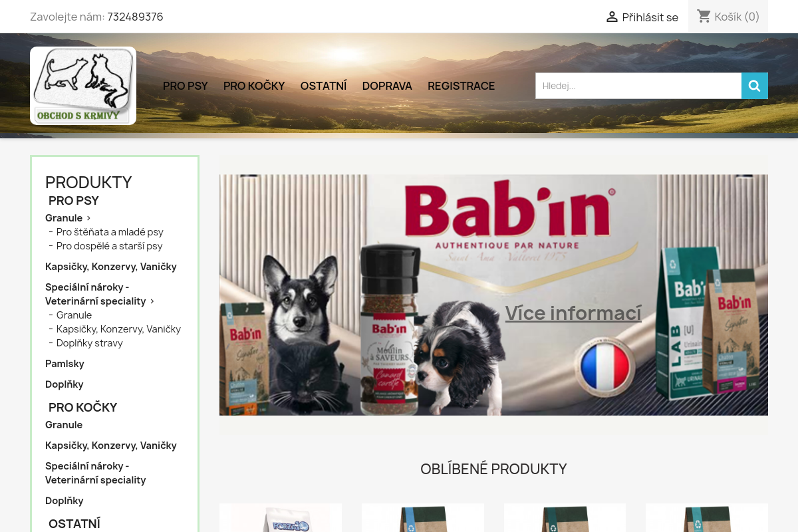Open Pro štěňata a mladé psy category
Viewport: 798px width, 532px height.
[x=110, y=232]
